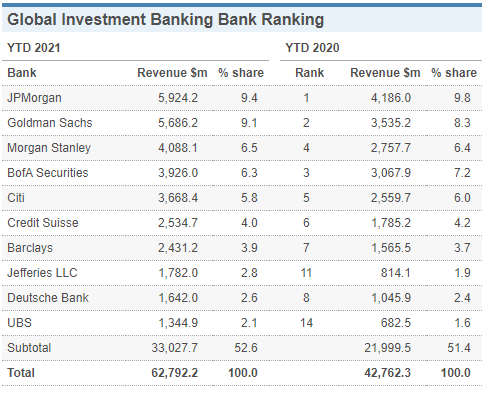Click the 2021 total revenue 62,792.2
This screenshot has width=491, height=393.
pyautogui.click(x=175, y=373)
